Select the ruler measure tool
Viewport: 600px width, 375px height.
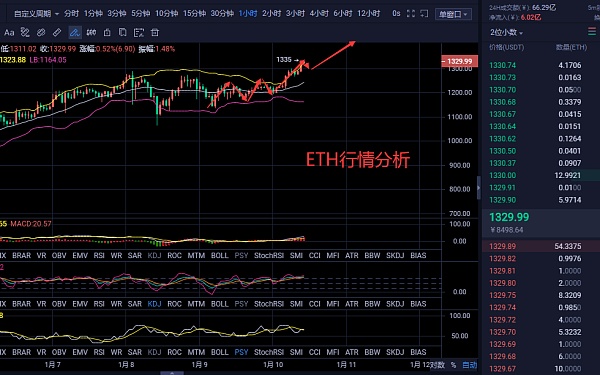[57, 33]
